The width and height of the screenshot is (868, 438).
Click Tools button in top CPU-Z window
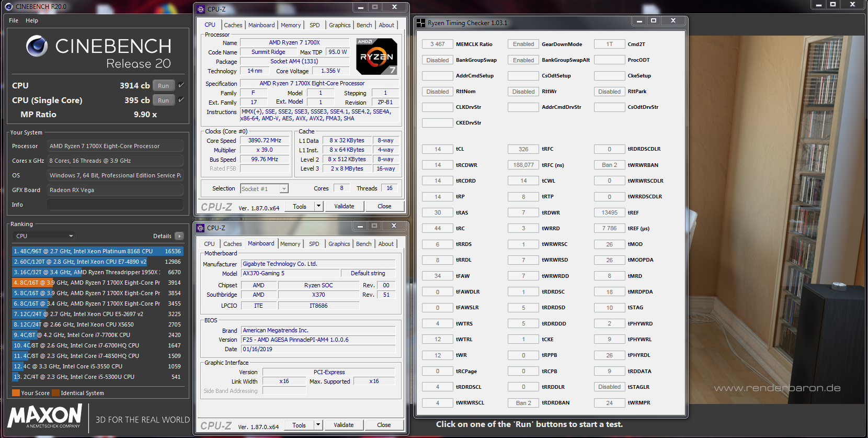(x=300, y=206)
